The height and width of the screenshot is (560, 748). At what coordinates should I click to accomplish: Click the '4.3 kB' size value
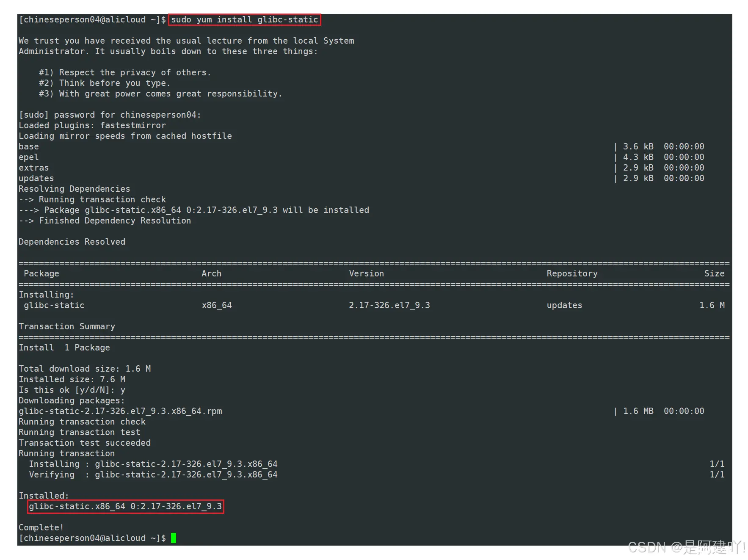pyautogui.click(x=638, y=157)
